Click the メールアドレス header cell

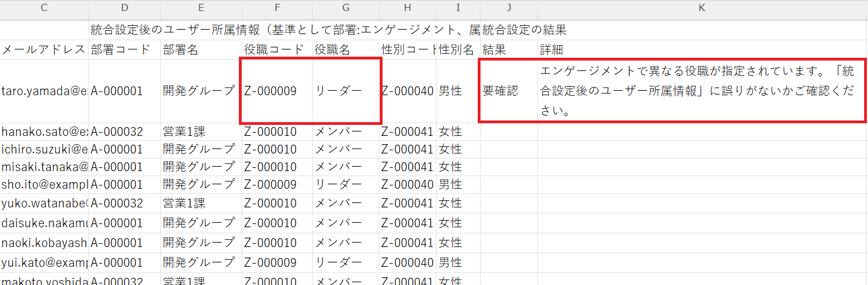coord(43,50)
